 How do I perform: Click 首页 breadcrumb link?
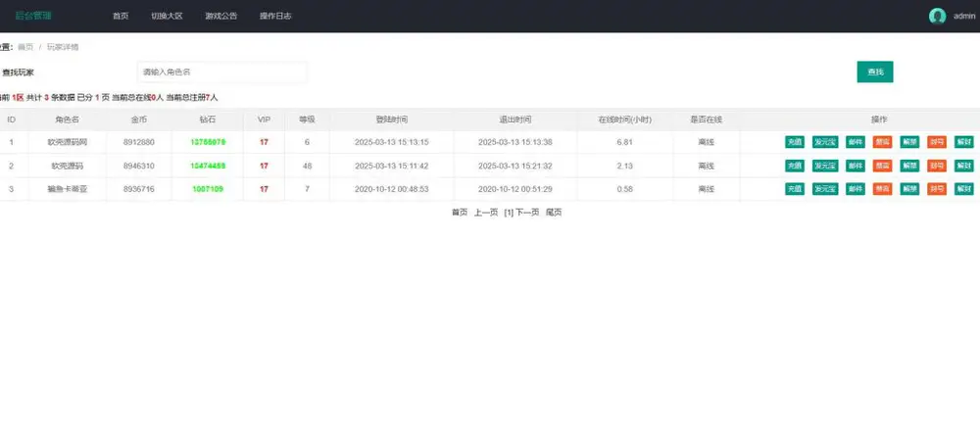point(25,47)
